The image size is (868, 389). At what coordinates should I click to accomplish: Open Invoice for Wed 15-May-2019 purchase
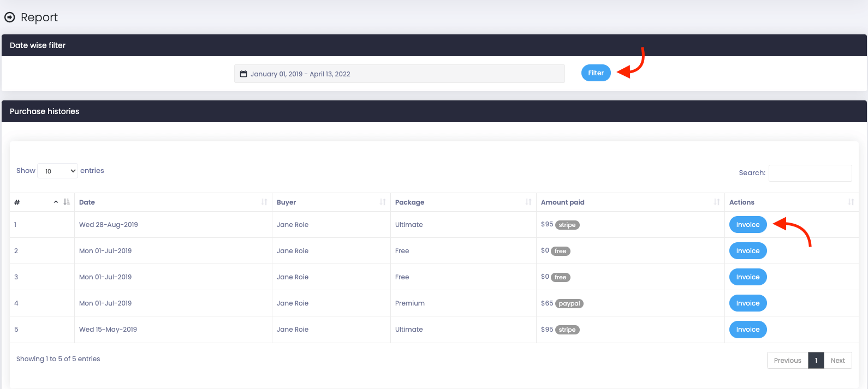pos(748,330)
